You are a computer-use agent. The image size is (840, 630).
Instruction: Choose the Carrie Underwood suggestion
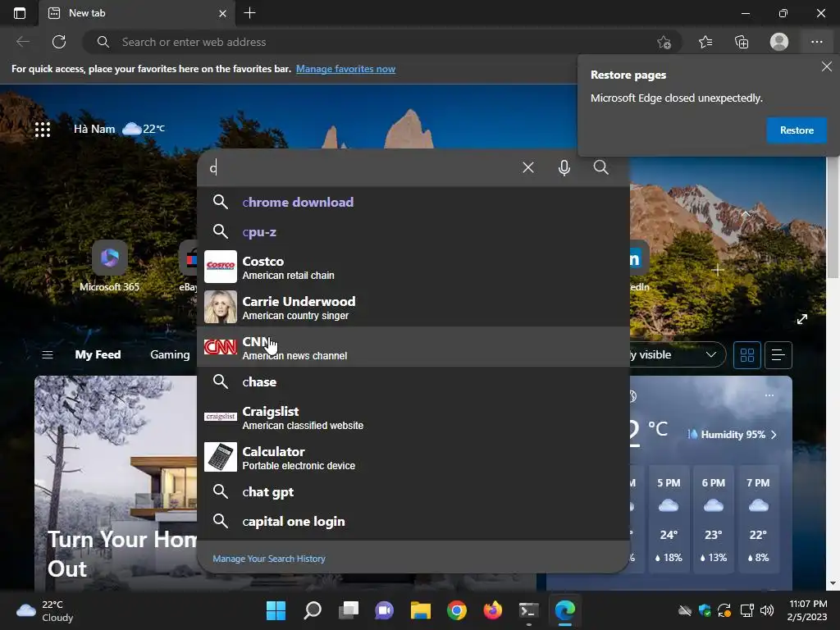[x=413, y=307]
